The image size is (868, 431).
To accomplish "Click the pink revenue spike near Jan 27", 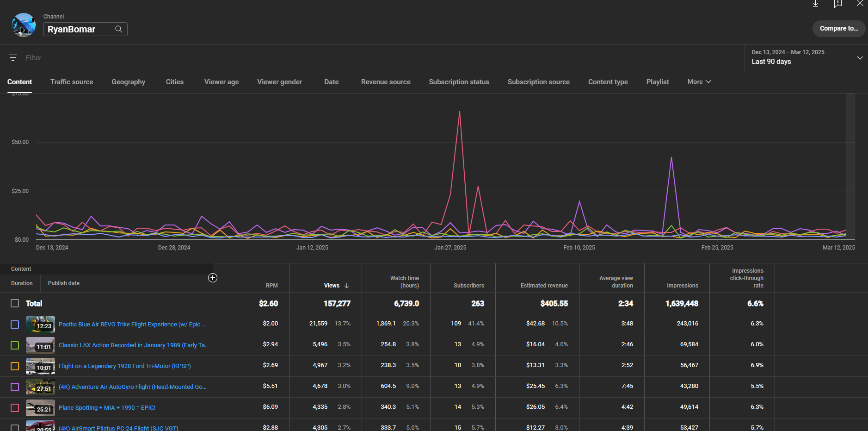I will (459, 112).
